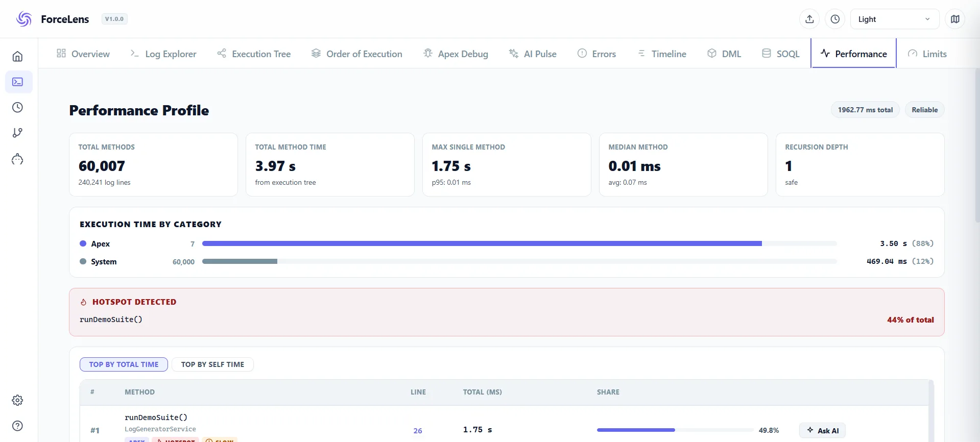The width and height of the screenshot is (980, 442).
Task: Click the Limits gauge icon
Action: [913, 53]
